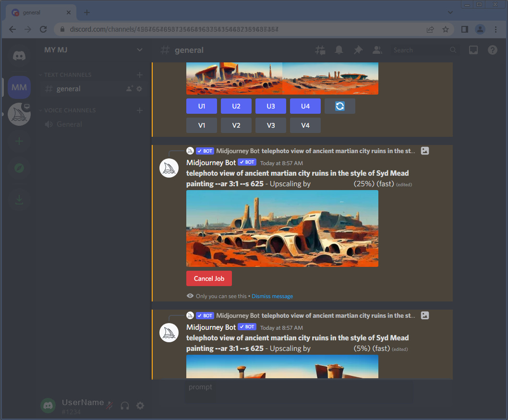508x420 pixels.
Task: Create a new text channel plus
Action: (140, 75)
